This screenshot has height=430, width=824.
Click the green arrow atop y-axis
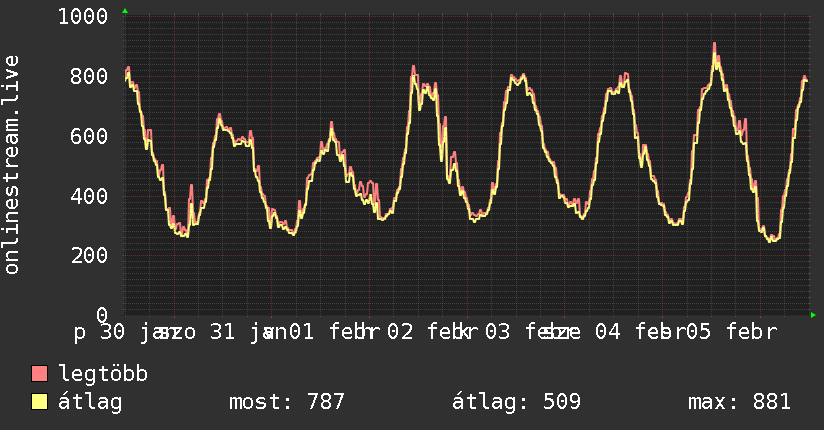[125, 11]
